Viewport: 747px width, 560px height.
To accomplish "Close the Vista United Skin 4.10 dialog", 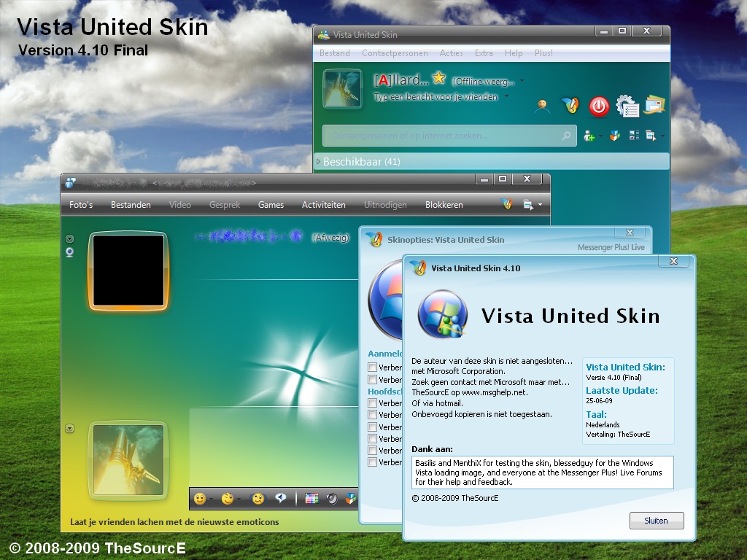I will pos(673,261).
